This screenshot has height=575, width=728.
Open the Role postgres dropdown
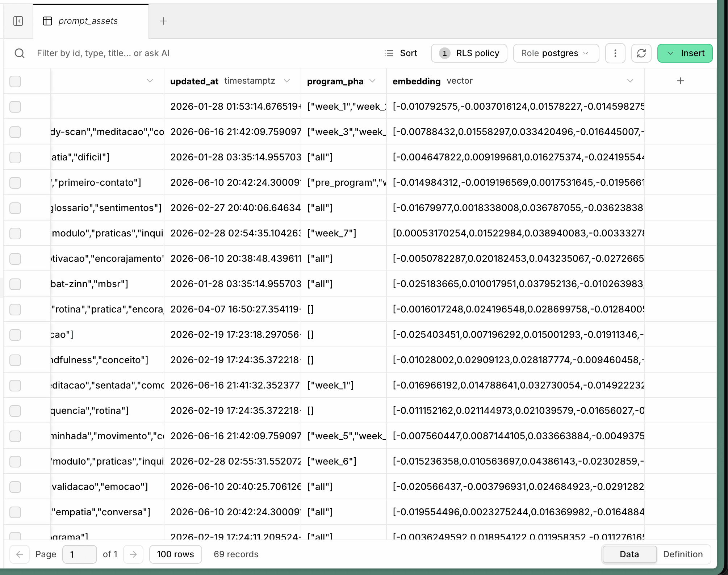click(556, 53)
